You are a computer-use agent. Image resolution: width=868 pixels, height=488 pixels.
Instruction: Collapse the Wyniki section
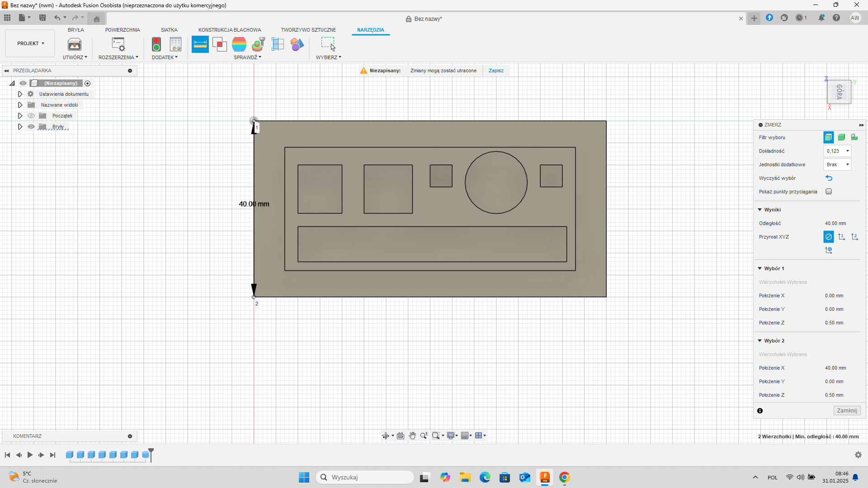760,210
